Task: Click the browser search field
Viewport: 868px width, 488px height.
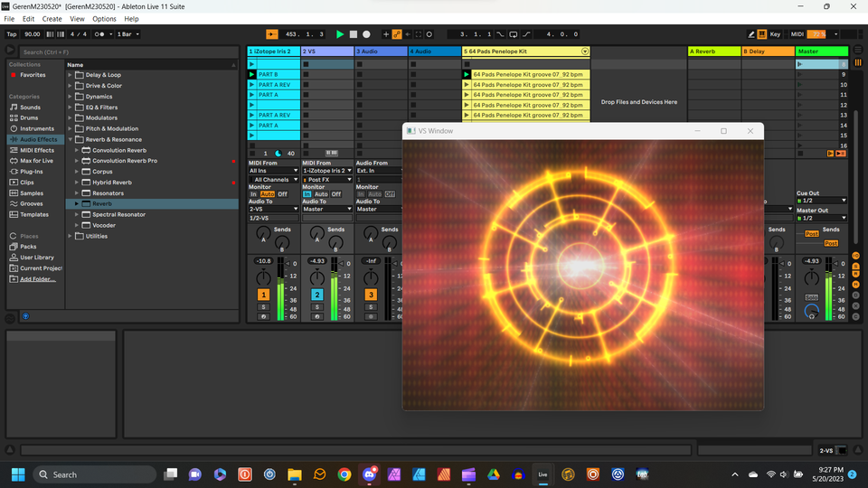Action: click(x=128, y=52)
